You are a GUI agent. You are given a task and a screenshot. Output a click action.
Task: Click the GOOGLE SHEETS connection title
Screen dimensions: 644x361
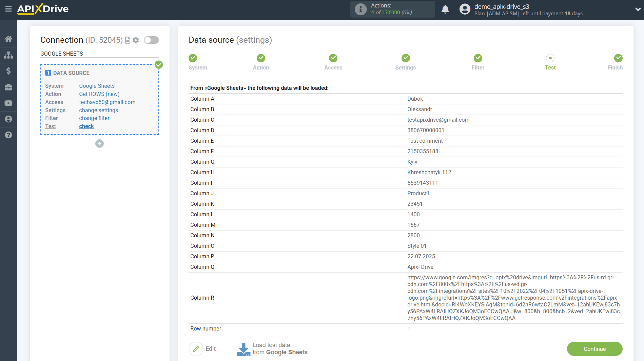(x=62, y=54)
